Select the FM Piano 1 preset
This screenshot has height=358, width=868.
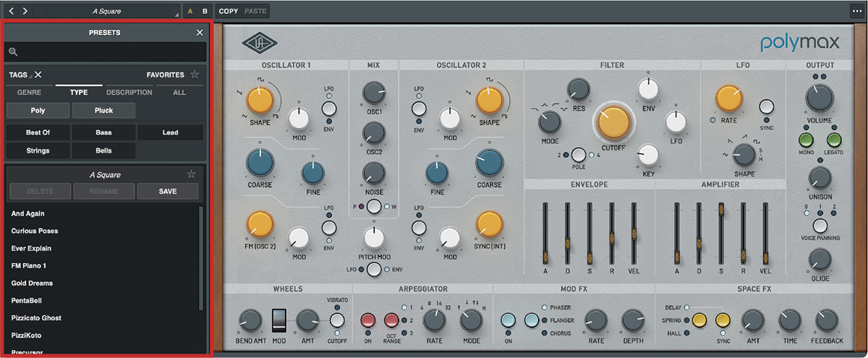point(29,265)
